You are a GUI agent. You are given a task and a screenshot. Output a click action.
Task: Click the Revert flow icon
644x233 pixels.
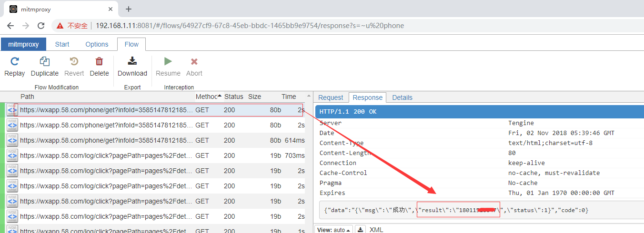[74, 61]
